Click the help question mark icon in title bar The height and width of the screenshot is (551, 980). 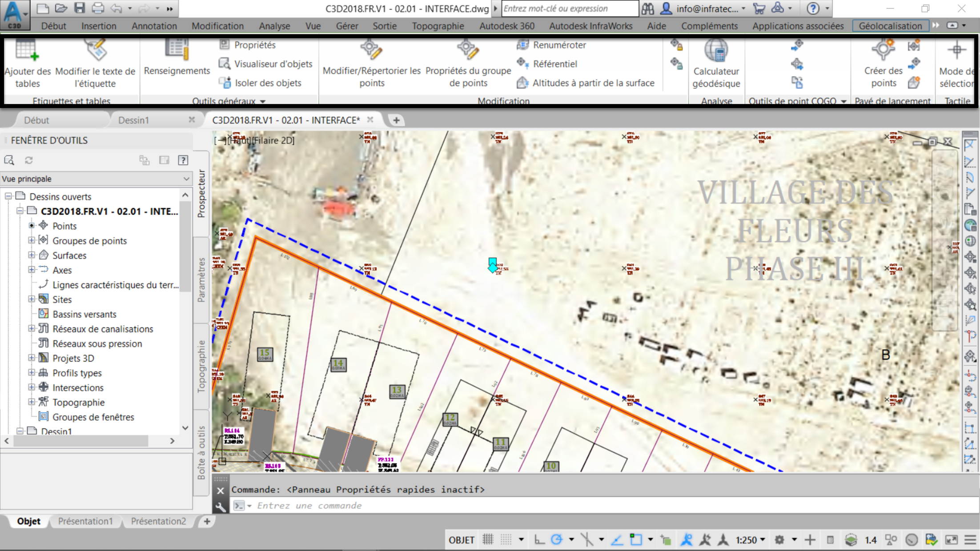[813, 8]
